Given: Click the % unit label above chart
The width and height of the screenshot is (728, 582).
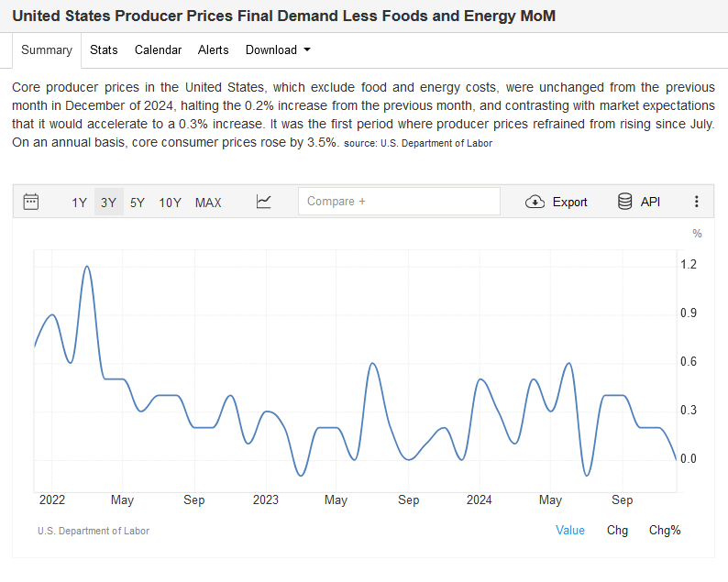Looking at the screenshot, I should tap(697, 234).
